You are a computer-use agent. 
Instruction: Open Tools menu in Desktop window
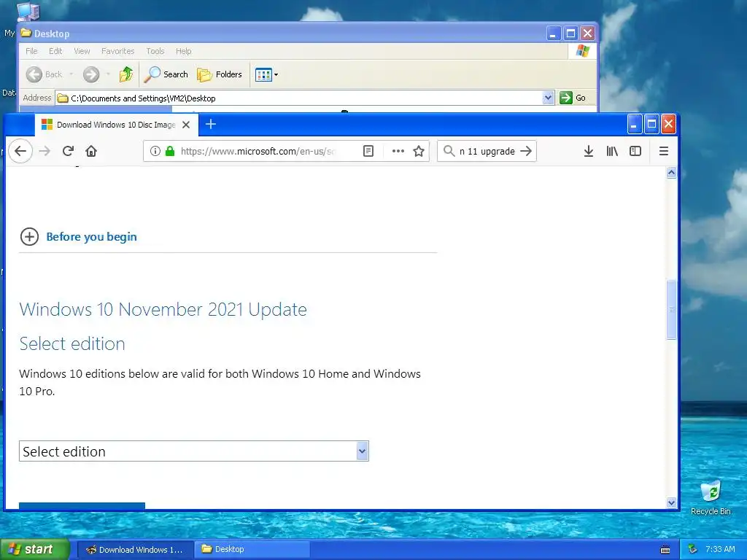pyautogui.click(x=155, y=51)
